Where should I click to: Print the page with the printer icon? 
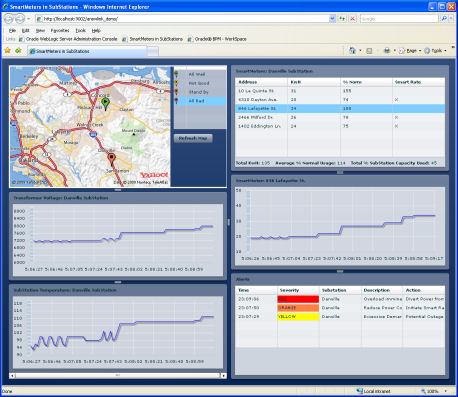pos(387,51)
